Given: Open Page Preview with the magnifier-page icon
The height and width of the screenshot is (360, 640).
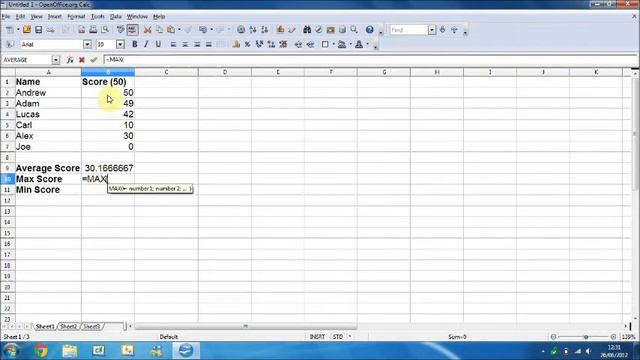Looking at the screenshot, I should [x=105, y=30].
